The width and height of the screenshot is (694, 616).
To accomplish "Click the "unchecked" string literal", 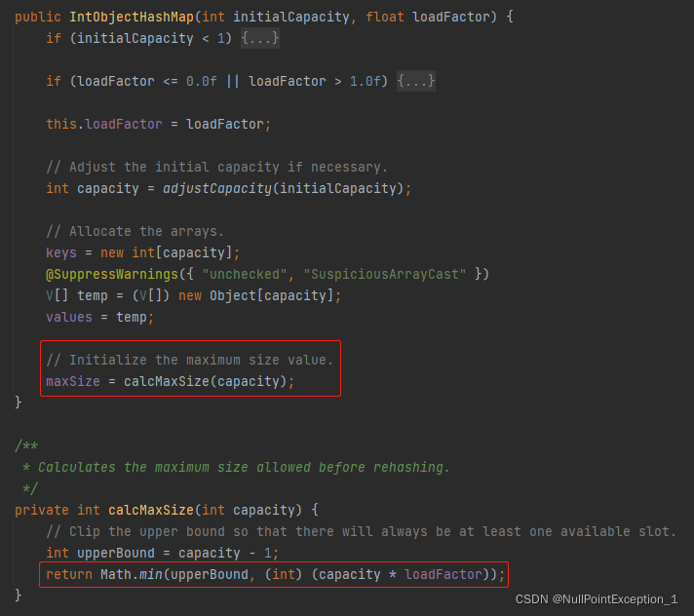I will click(x=245, y=274).
